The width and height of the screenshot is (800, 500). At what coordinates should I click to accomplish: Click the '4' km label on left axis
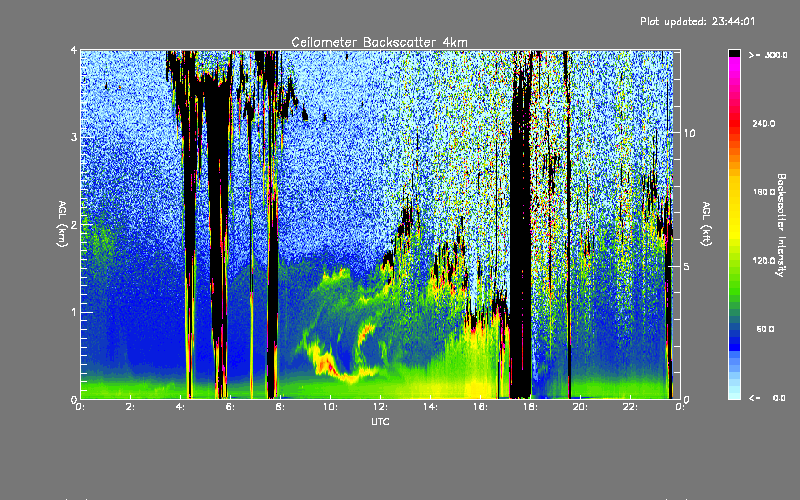(74, 51)
